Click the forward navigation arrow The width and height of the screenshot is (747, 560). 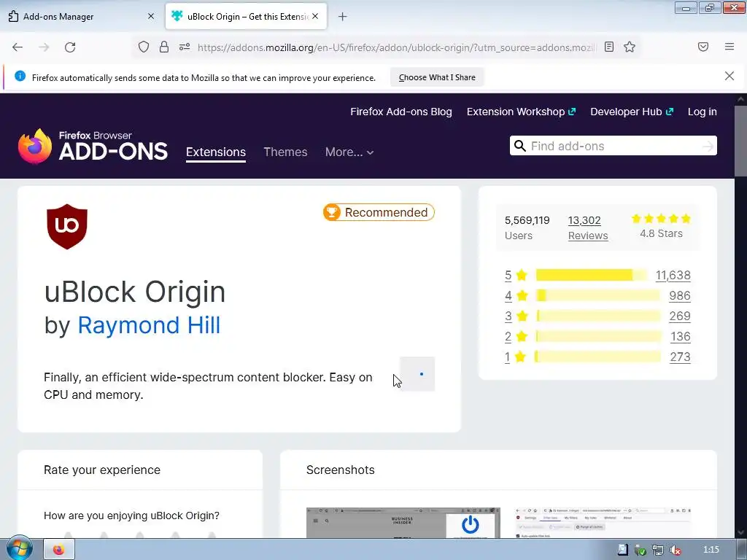pyautogui.click(x=44, y=47)
